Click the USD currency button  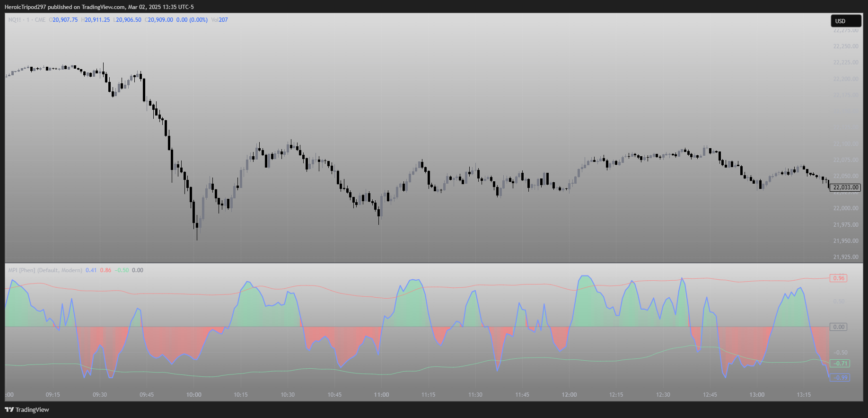click(x=846, y=21)
